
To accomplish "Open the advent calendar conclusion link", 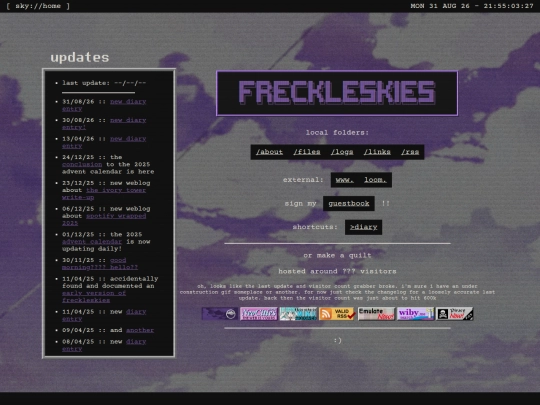I will 82,164.
